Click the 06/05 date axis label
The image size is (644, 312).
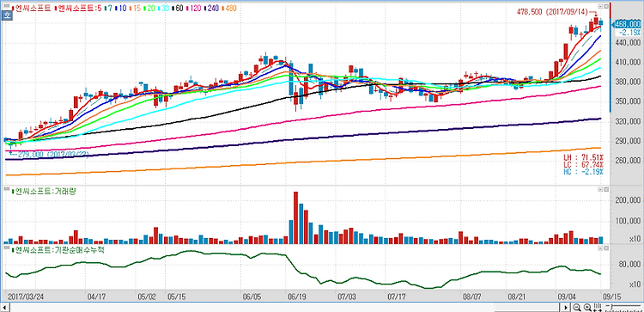pos(252,297)
